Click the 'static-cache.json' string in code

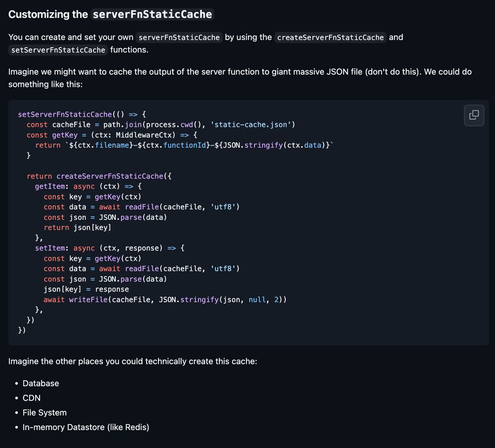coord(250,125)
